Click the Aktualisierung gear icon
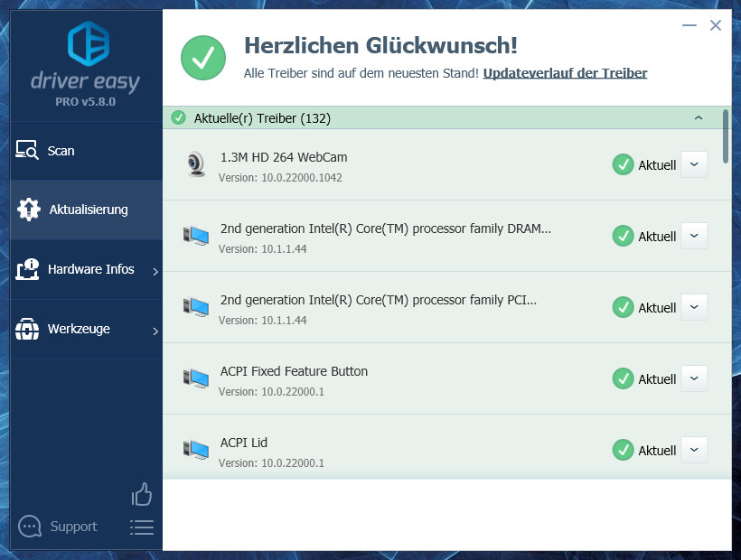Viewport: 741px width, 560px height. 28,210
